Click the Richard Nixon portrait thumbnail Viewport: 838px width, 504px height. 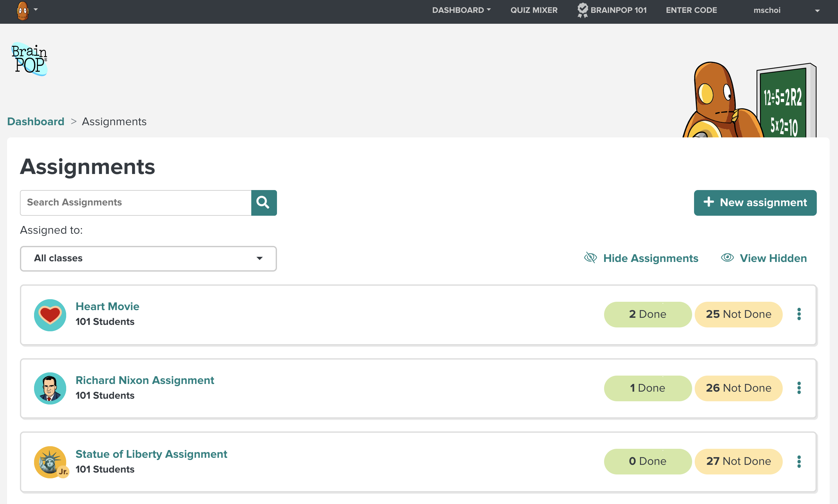coord(50,388)
